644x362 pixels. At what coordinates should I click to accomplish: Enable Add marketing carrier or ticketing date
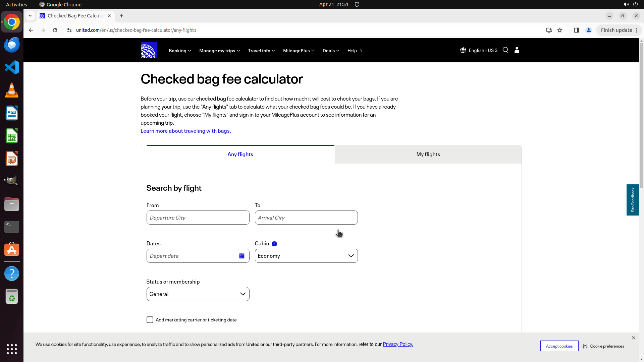(150, 320)
